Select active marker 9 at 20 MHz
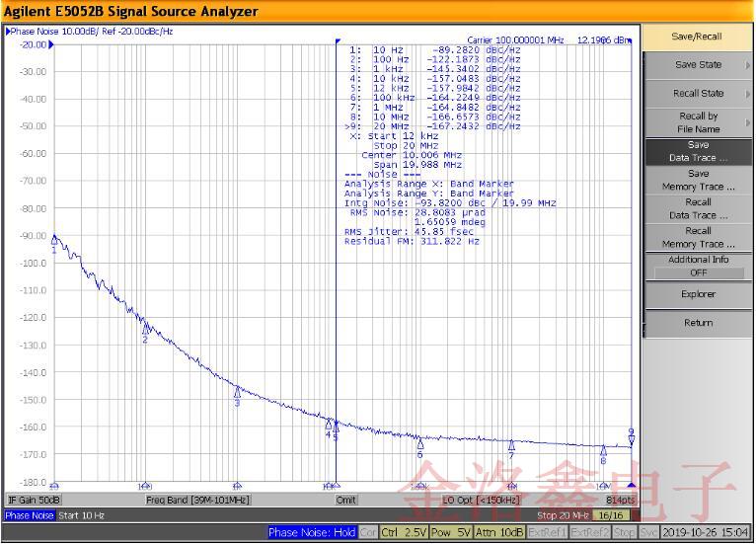 pos(632,439)
